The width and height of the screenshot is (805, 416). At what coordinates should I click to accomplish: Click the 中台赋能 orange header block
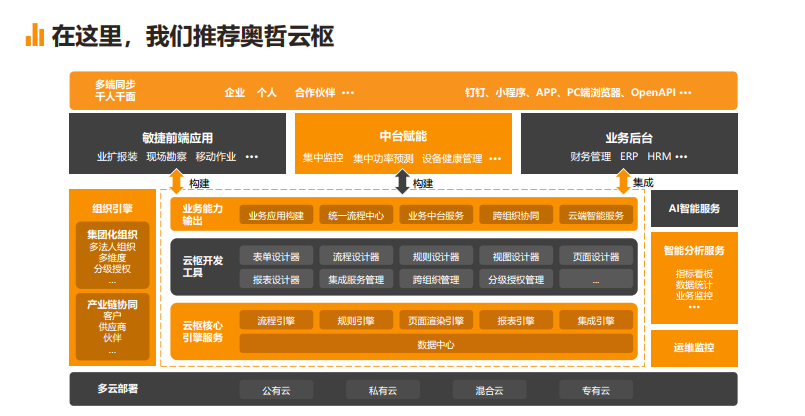click(403, 143)
